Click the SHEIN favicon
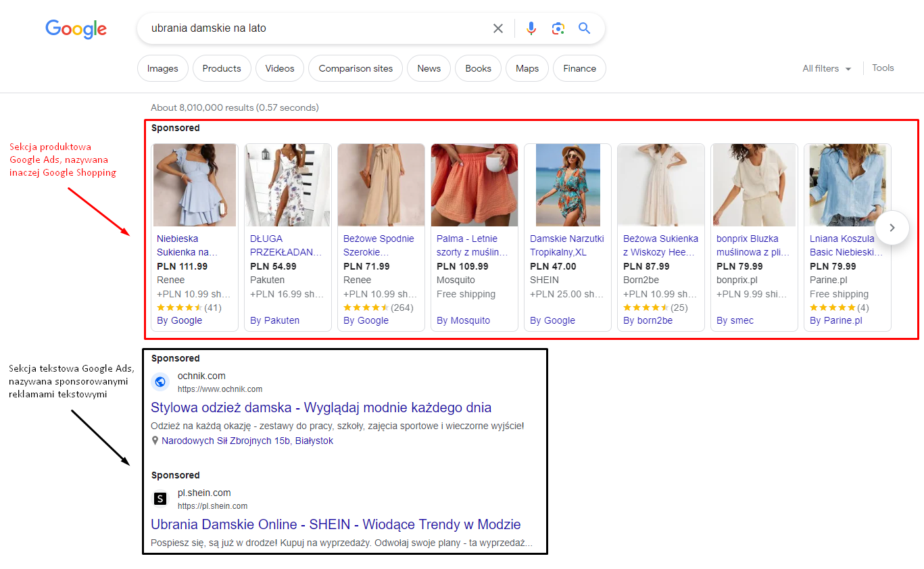 tap(160, 499)
